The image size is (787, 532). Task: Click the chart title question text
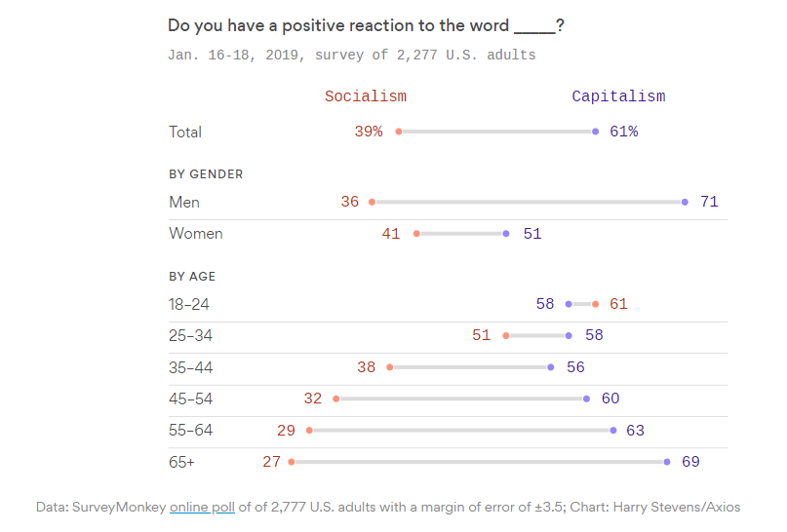(x=366, y=26)
